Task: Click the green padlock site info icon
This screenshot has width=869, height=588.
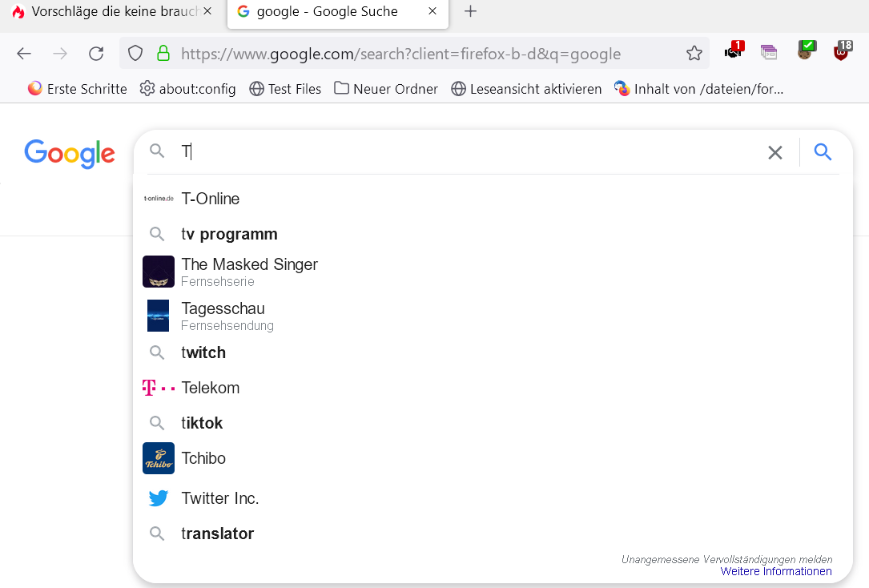Action: click(163, 53)
